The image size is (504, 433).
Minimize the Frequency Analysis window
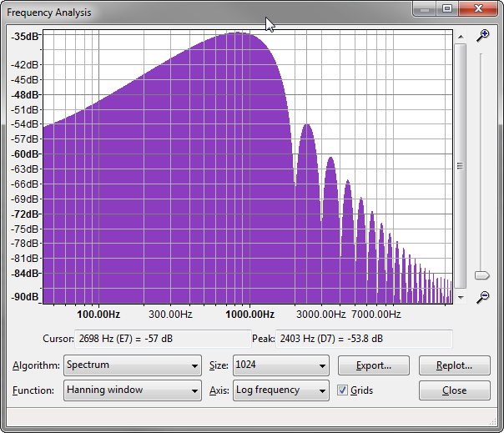427,9
